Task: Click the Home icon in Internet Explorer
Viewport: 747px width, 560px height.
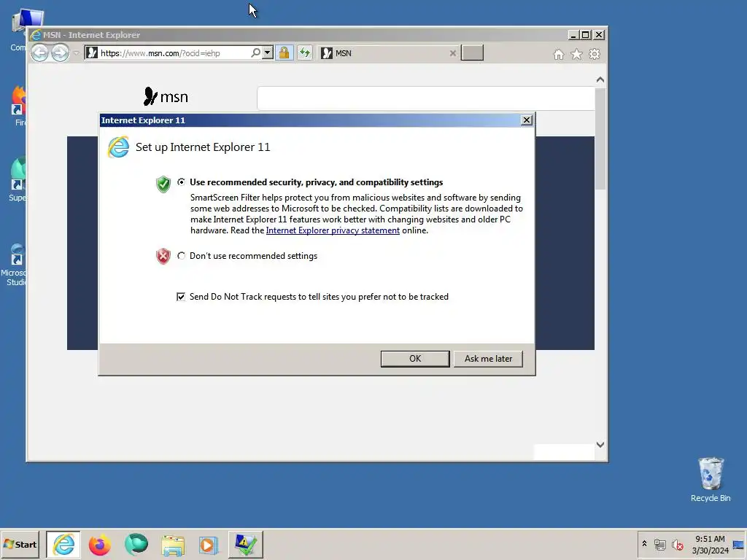Action: 559,54
